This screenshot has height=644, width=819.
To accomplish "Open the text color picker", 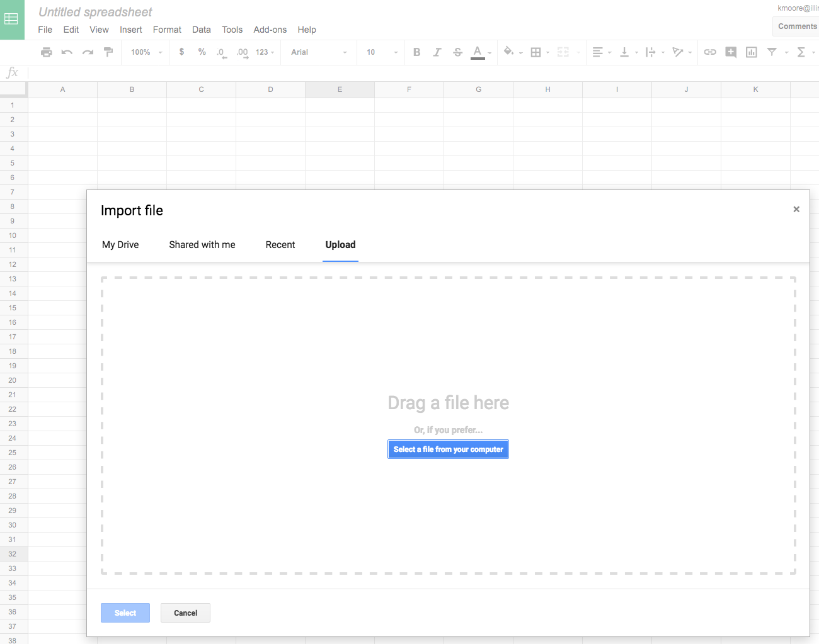I will click(478, 52).
